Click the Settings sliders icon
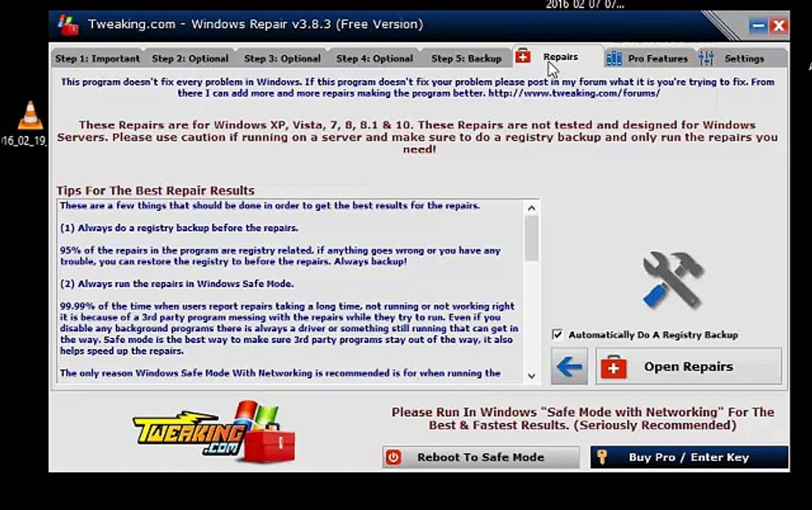Viewport: 812px width, 510px height. tap(706, 59)
